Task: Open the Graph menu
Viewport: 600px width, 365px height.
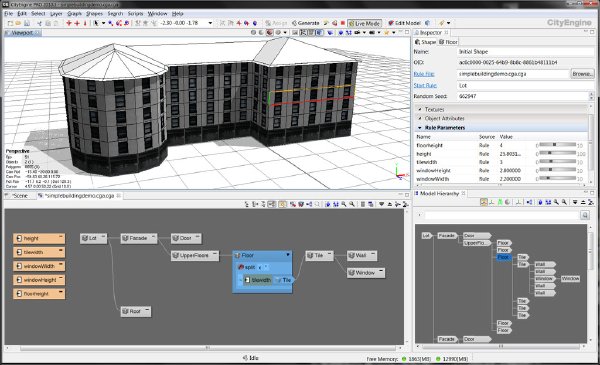Action: [x=75, y=13]
